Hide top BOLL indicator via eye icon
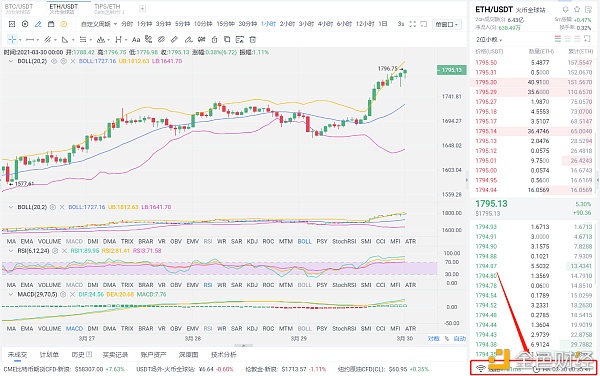This screenshot has width=600, height=376. coord(54,61)
